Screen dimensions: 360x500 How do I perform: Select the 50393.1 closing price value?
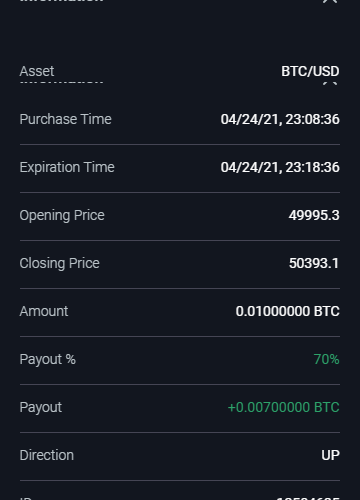(314, 263)
